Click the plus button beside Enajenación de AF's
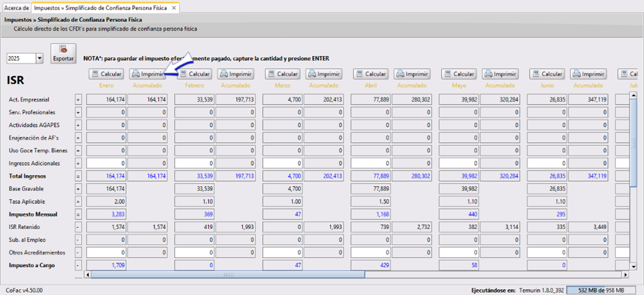 point(78,138)
